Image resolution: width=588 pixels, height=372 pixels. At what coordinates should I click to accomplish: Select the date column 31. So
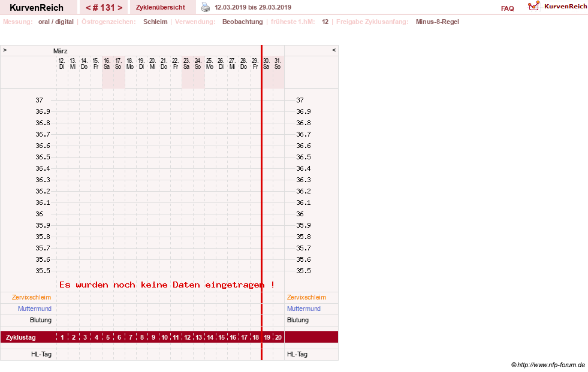278,63
